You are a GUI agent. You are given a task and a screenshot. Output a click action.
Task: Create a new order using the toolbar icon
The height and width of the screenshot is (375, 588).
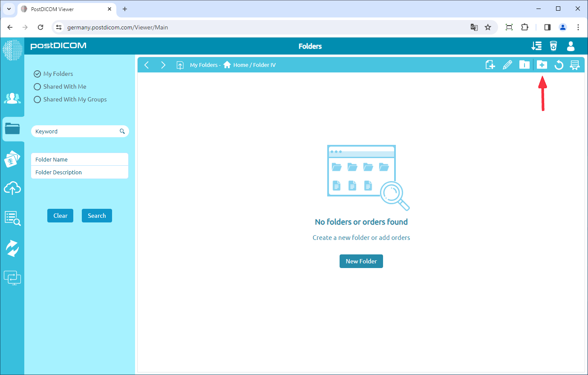coord(490,65)
